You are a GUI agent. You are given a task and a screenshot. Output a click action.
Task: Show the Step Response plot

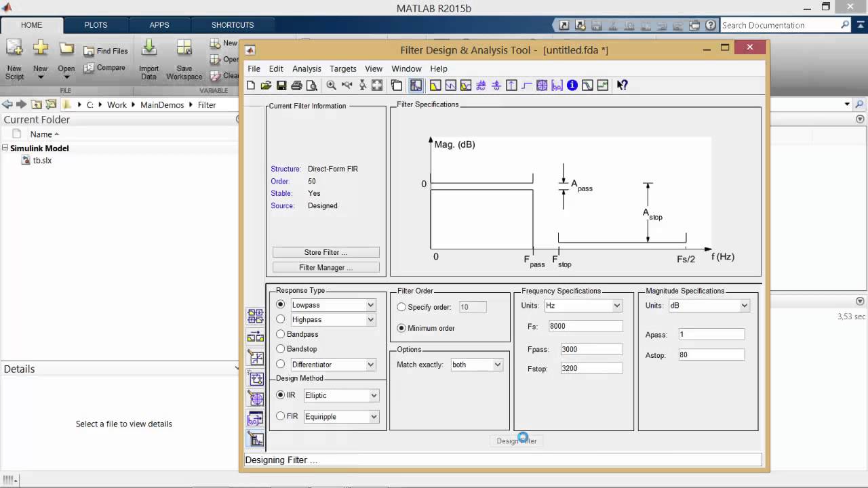526,85
